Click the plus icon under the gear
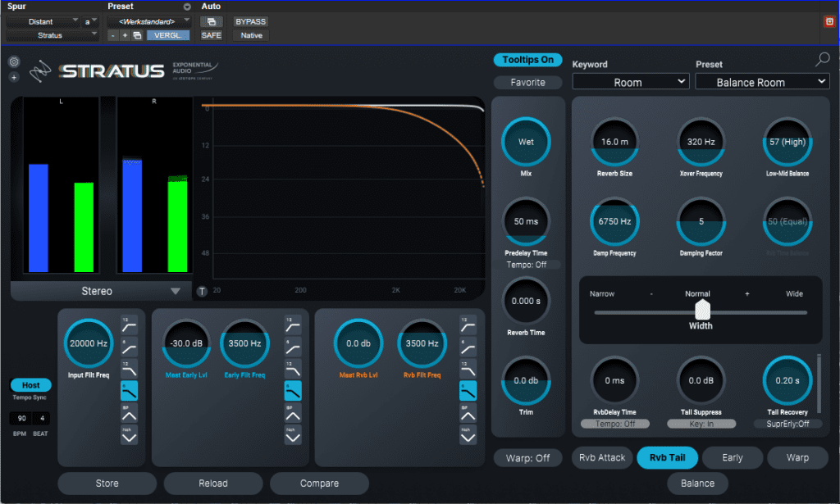Viewport: 840px width, 504px height. (14, 77)
